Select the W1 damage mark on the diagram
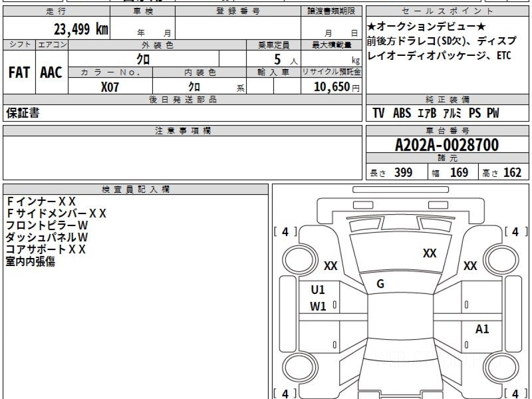 click(318, 306)
